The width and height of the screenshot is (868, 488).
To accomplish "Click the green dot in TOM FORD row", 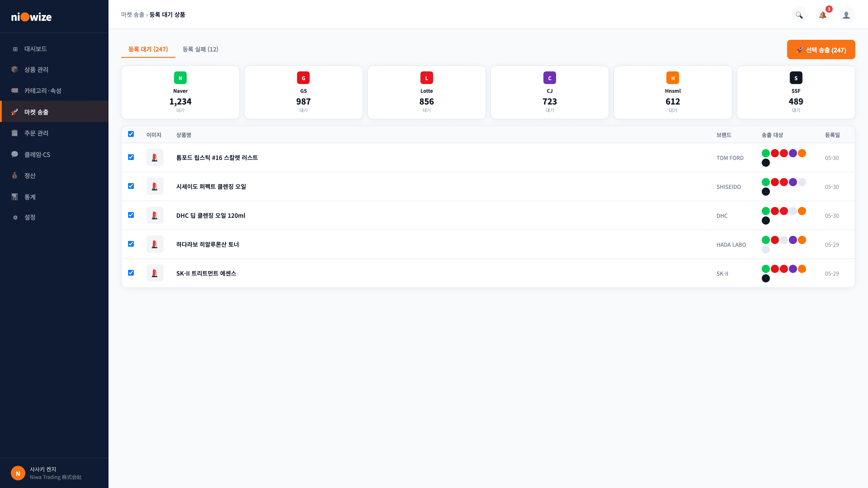I will point(766,153).
